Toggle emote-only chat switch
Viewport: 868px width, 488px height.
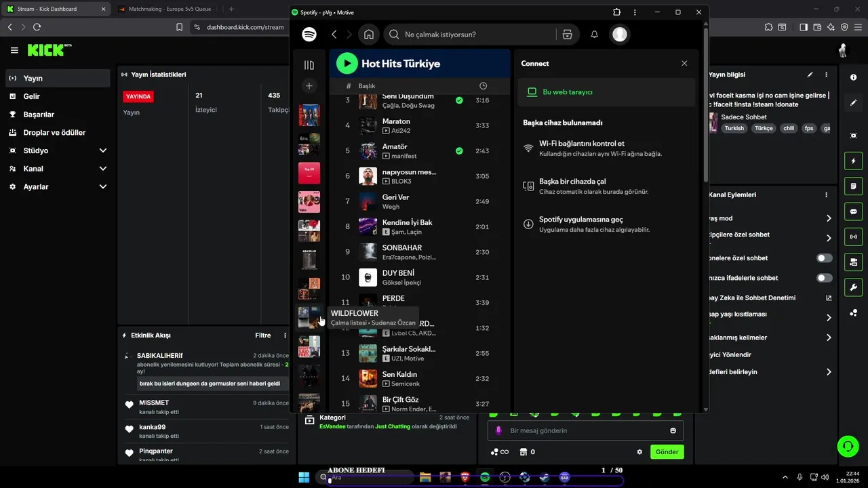825,278
